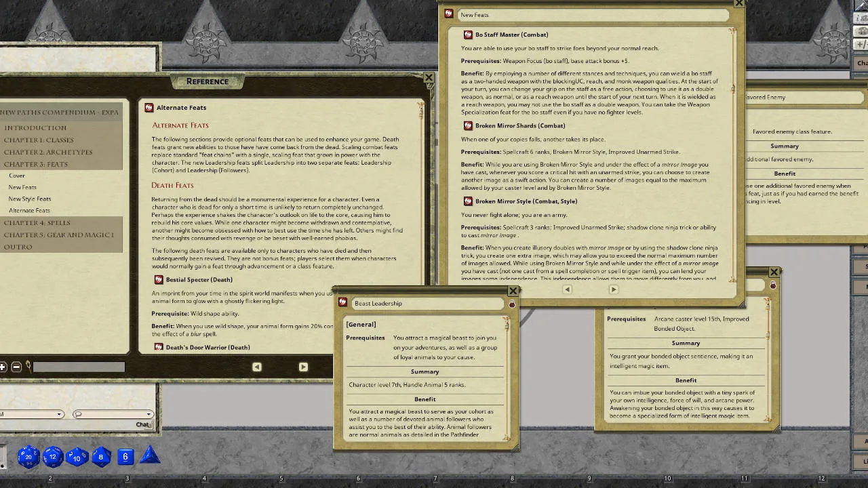Collapse Chapter 3: Feats section
Image resolution: width=868 pixels, height=488 pixels.
(x=61, y=164)
